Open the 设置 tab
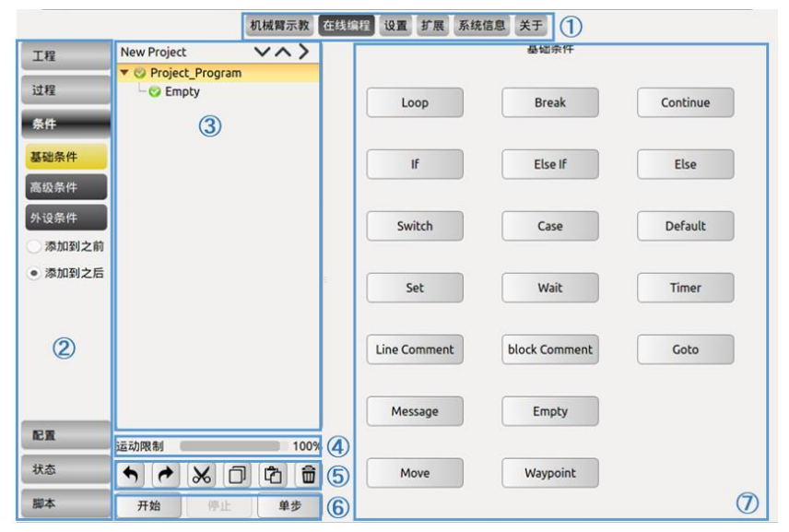This screenshot has height=532, width=789. click(x=395, y=25)
